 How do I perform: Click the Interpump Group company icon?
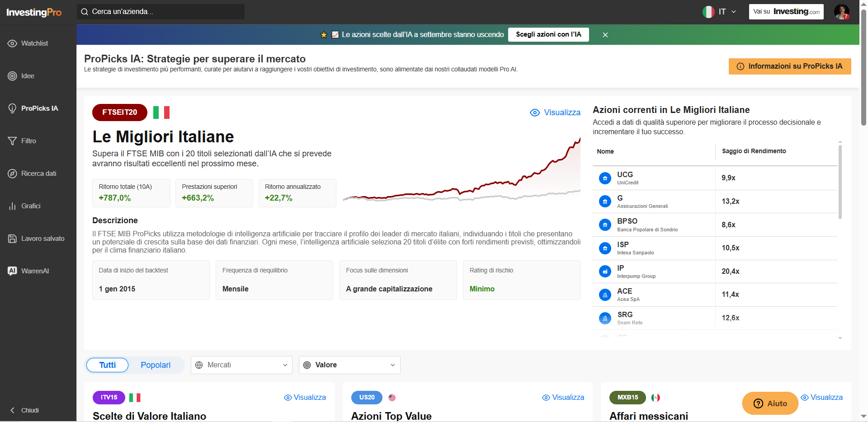[605, 272]
